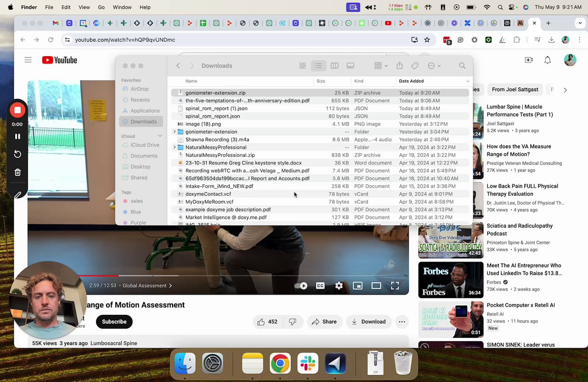Open the video settings gear

point(339,285)
